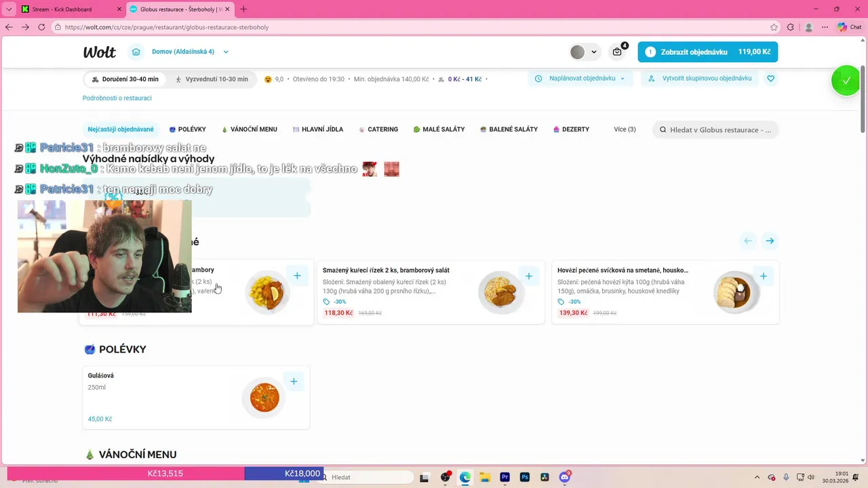The width and height of the screenshot is (868, 488).
Task: Bookmark this page with the star icon
Action: click(x=774, y=27)
